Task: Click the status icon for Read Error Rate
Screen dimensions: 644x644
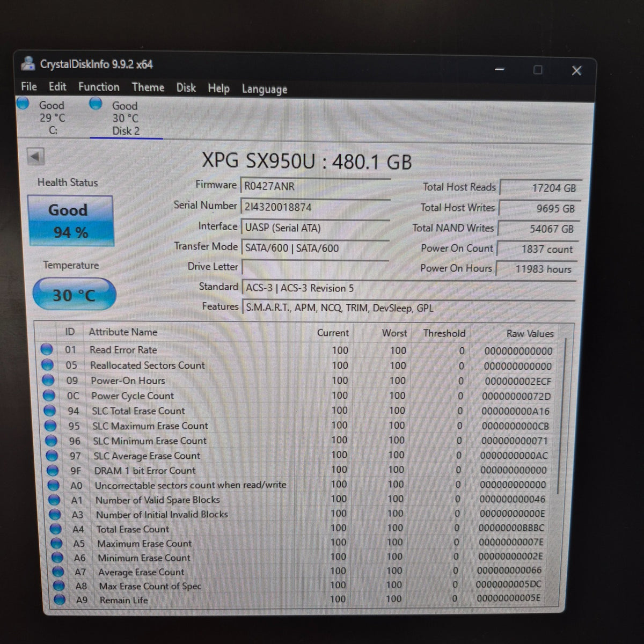Action: 47,349
